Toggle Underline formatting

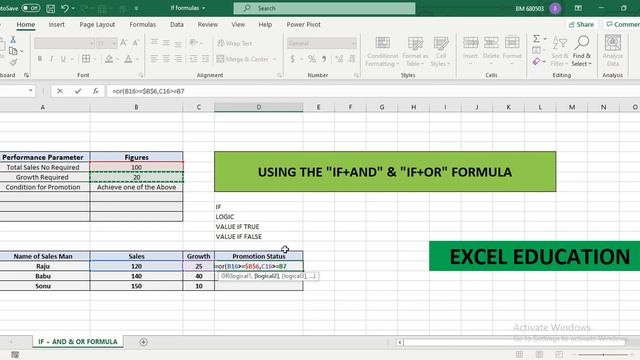63,59
